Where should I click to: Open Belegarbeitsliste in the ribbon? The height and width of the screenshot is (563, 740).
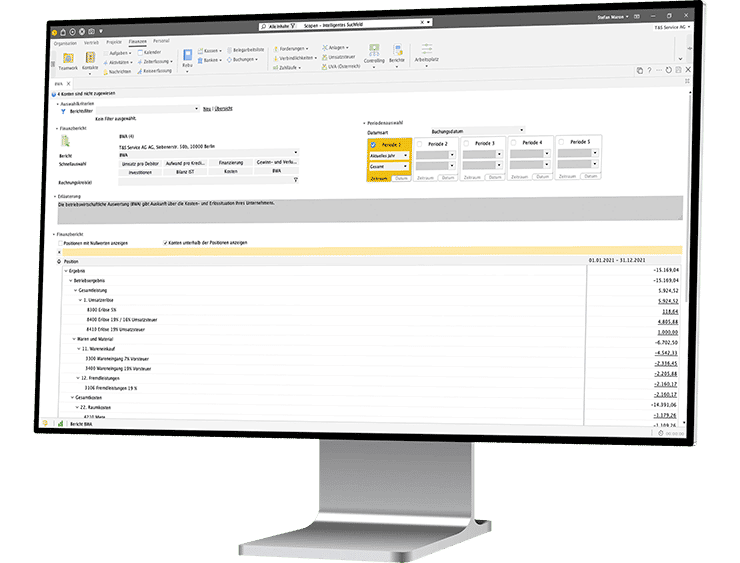pyautogui.click(x=245, y=50)
